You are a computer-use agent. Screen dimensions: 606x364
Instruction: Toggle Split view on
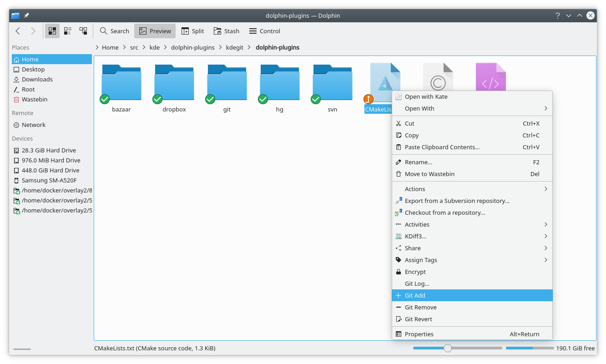pos(192,30)
